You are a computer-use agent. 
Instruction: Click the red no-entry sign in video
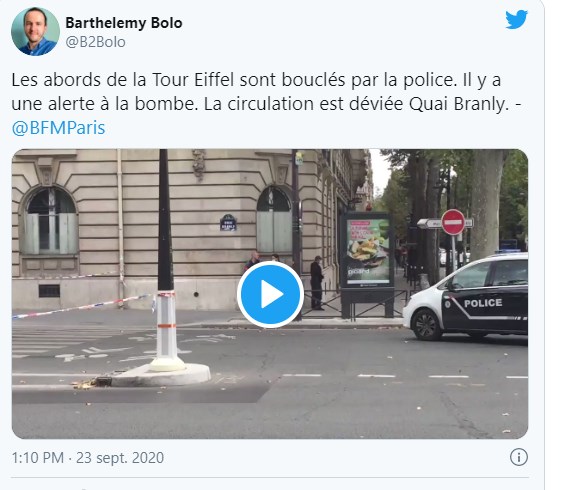click(453, 222)
